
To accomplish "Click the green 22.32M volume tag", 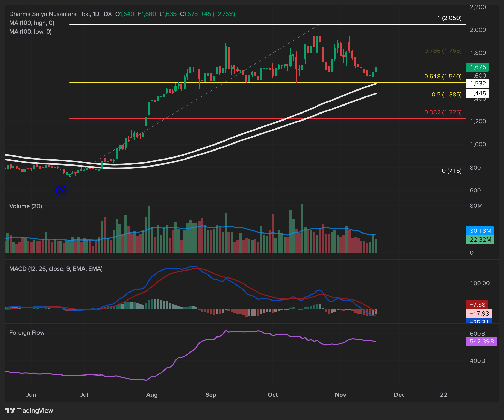I will [480, 239].
